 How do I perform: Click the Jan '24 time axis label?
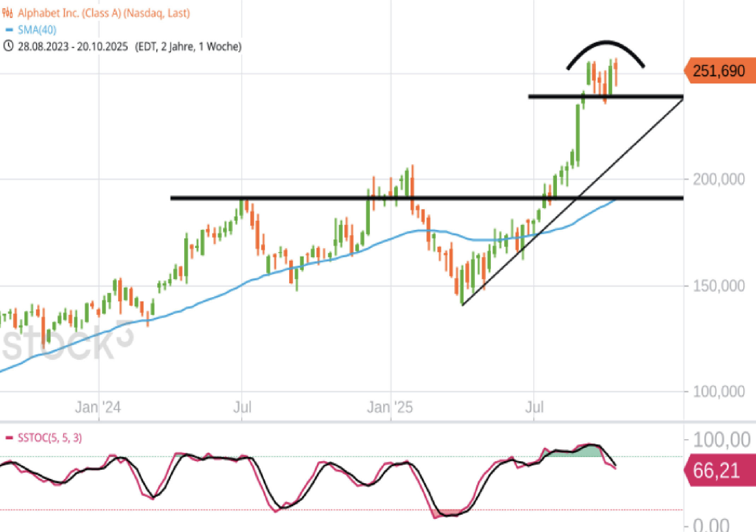pos(98,407)
